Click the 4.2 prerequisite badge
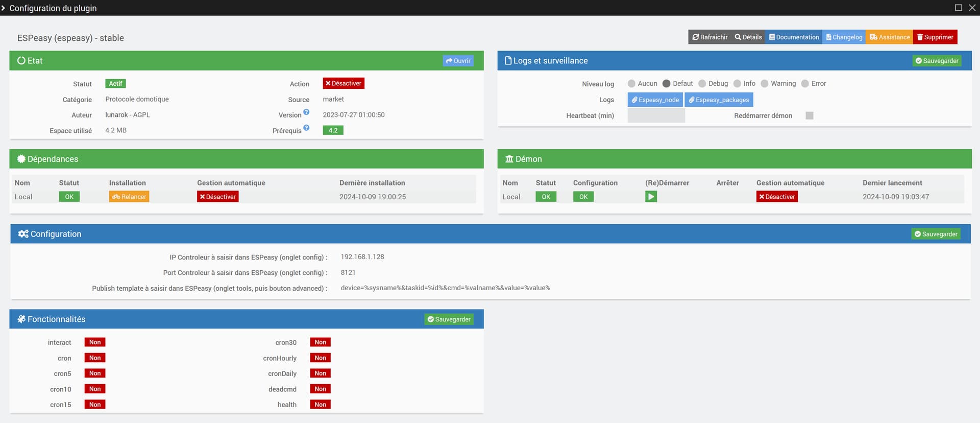Viewport: 980px width, 423px height. (333, 130)
